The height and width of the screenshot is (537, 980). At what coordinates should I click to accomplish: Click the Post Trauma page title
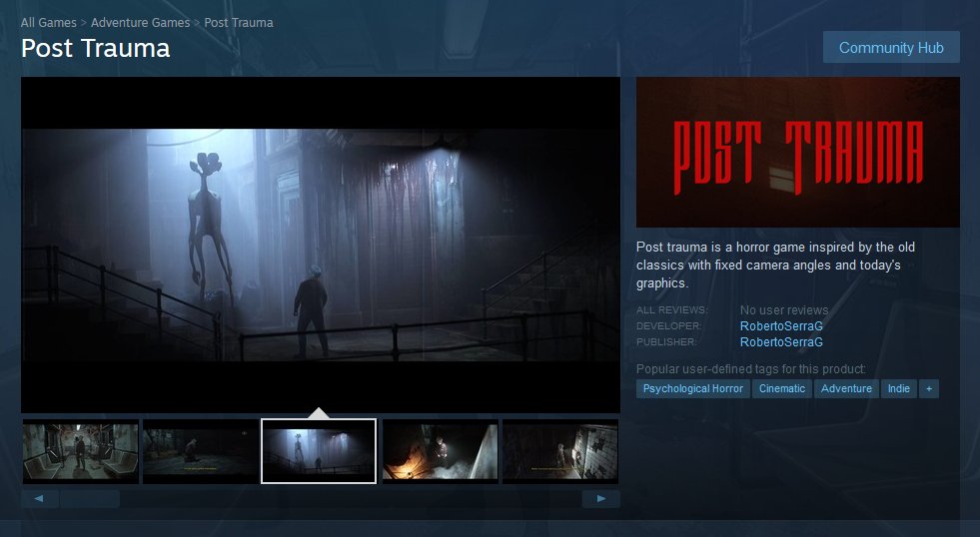point(96,48)
